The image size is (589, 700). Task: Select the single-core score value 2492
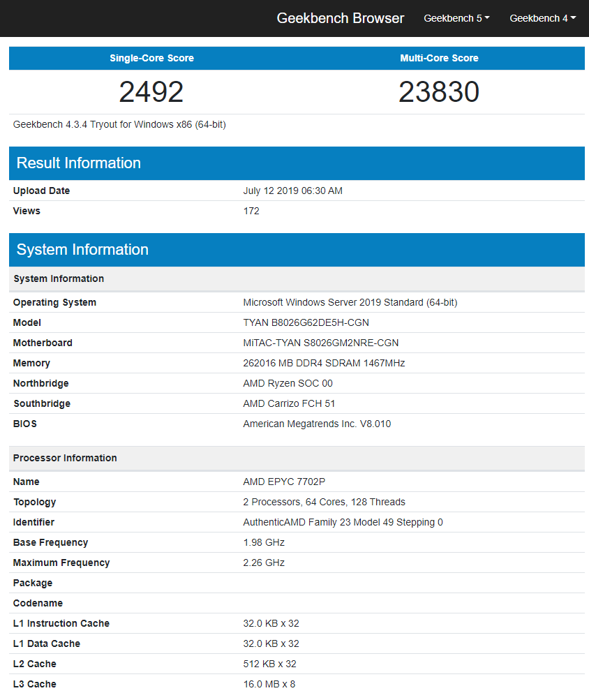151,91
